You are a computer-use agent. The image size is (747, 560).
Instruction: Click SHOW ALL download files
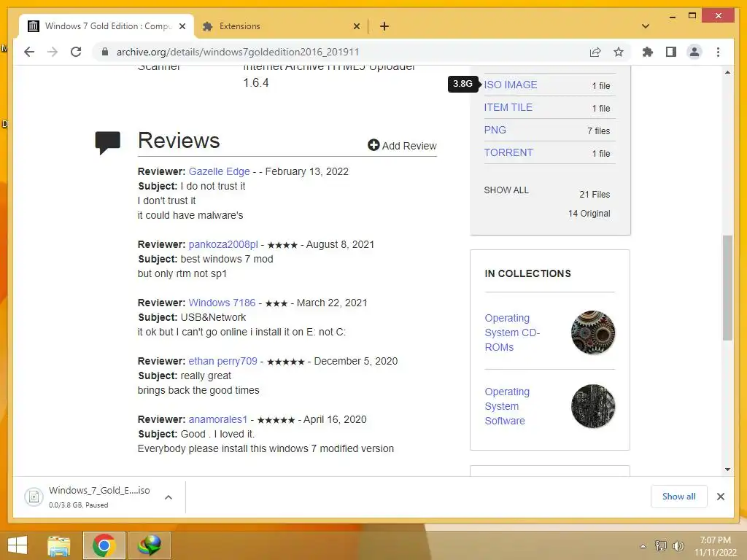(506, 190)
